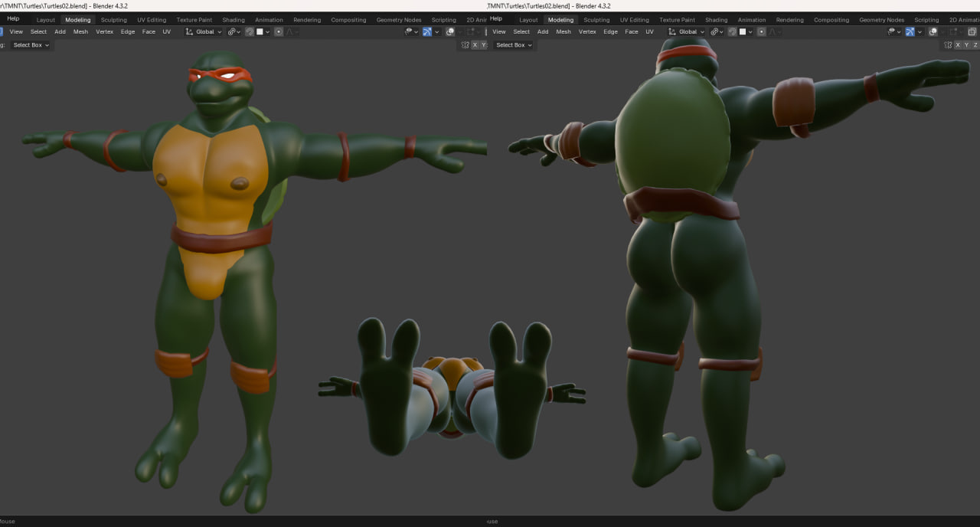The image size is (980, 527).
Task: Click mesh symmetry icon beside X in left window
Action: pyautogui.click(x=465, y=45)
